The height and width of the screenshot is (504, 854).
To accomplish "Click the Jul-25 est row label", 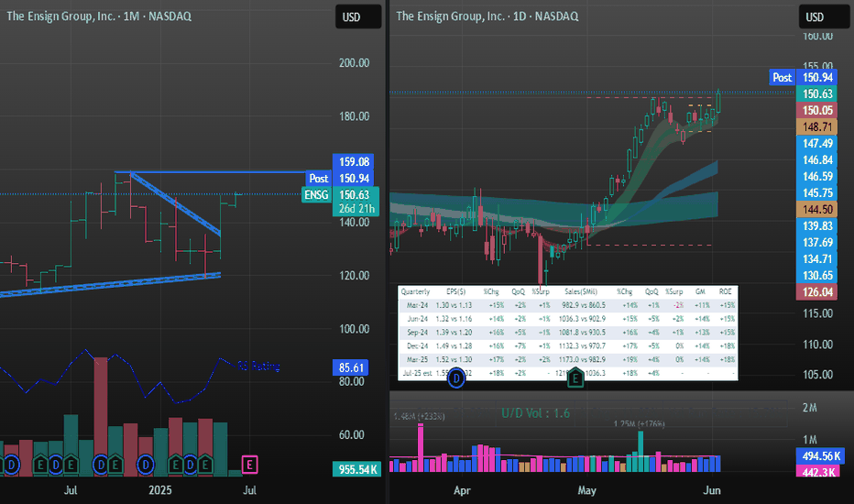I will coord(417,374).
